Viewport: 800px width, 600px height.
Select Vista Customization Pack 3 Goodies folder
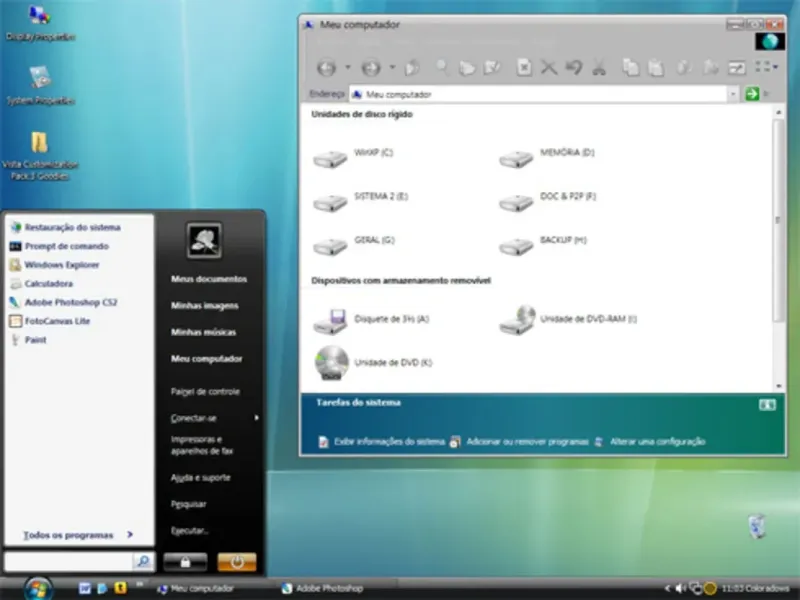pos(40,156)
